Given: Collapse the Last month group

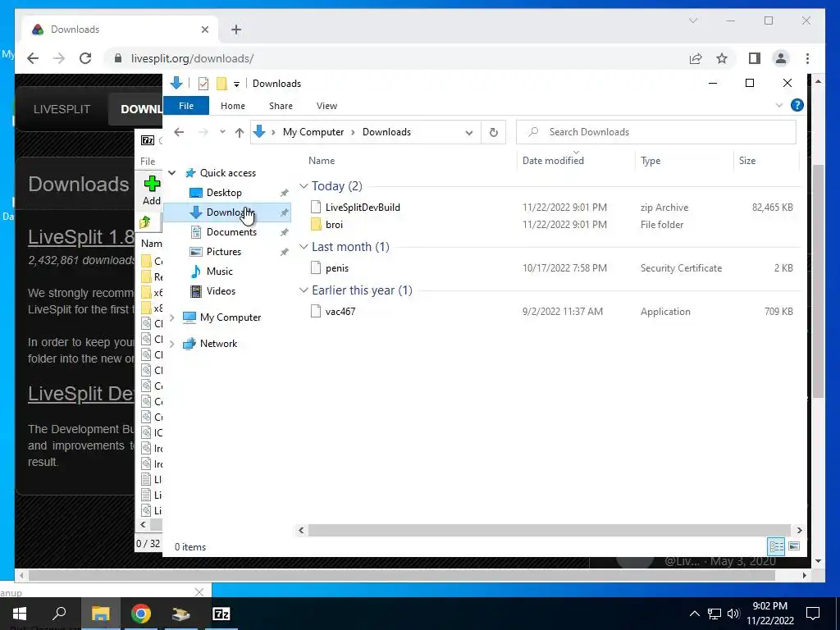Looking at the screenshot, I should [x=304, y=246].
